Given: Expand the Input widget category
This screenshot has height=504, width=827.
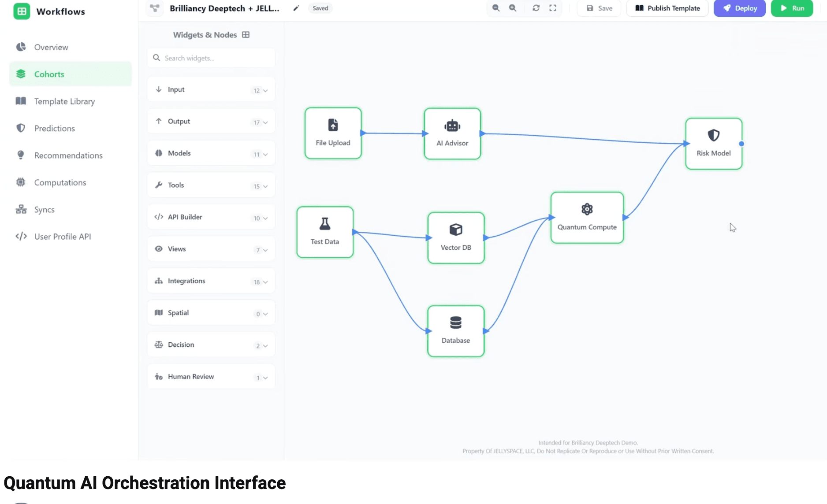Looking at the screenshot, I should tap(211, 90).
